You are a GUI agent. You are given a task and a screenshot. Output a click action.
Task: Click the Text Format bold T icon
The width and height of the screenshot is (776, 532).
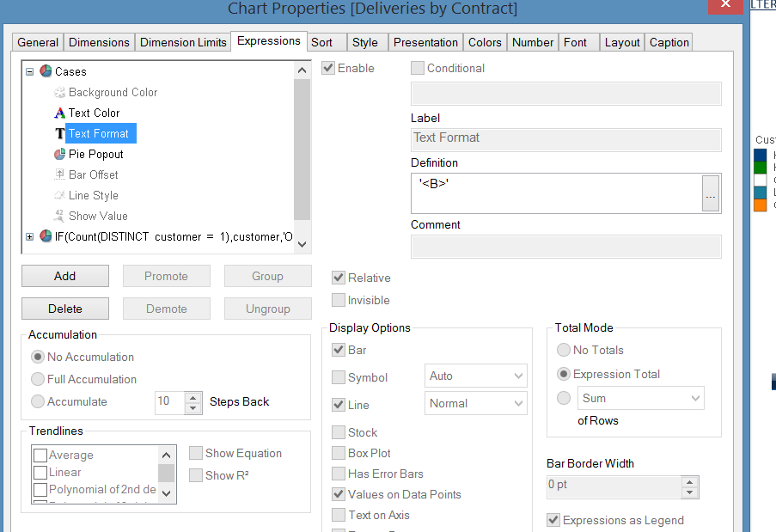[59, 133]
